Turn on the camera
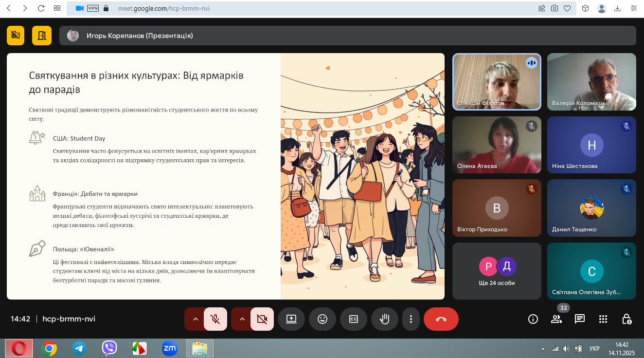The width and height of the screenshot is (644, 358). pyautogui.click(x=262, y=319)
